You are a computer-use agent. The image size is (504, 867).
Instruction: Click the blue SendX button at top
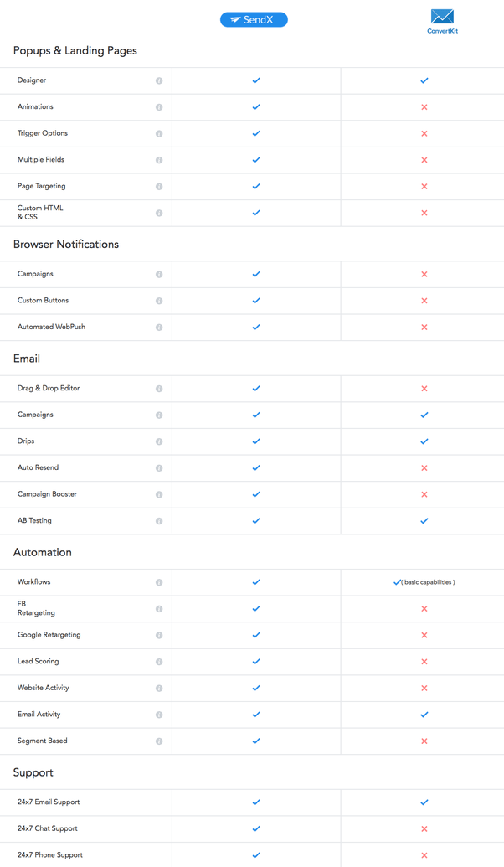point(254,18)
